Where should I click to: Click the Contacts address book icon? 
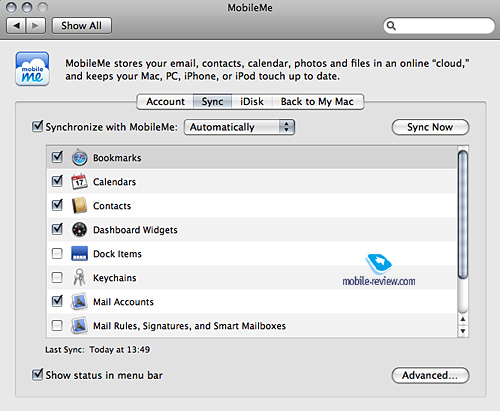(x=79, y=206)
